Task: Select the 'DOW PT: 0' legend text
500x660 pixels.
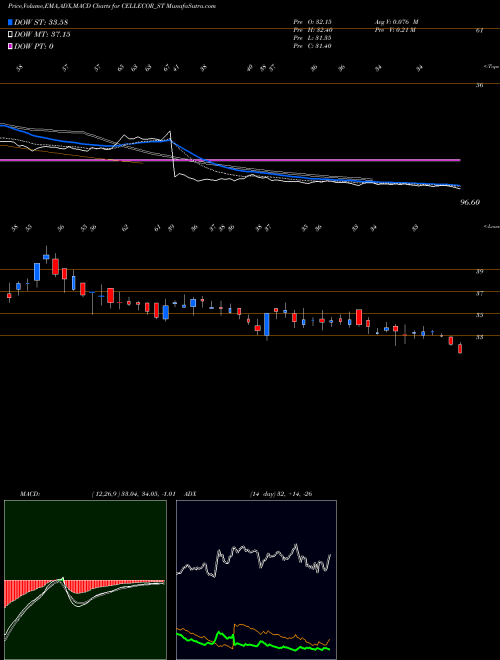Action: (x=34, y=47)
